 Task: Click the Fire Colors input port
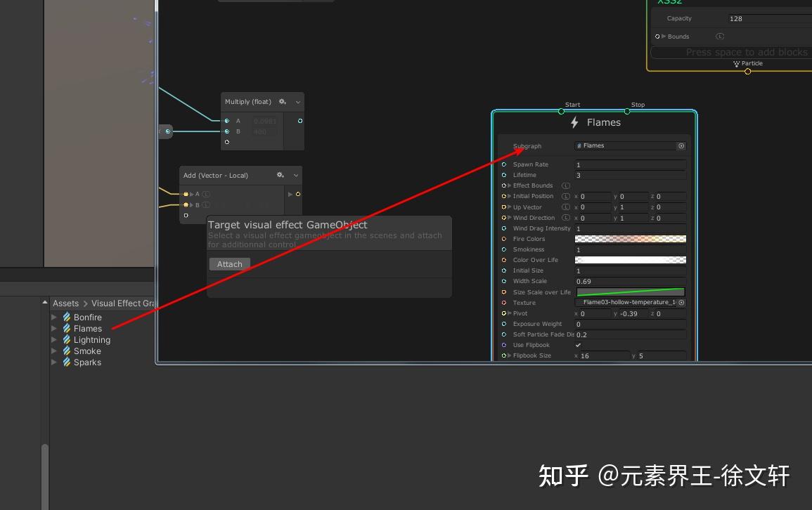pos(504,239)
